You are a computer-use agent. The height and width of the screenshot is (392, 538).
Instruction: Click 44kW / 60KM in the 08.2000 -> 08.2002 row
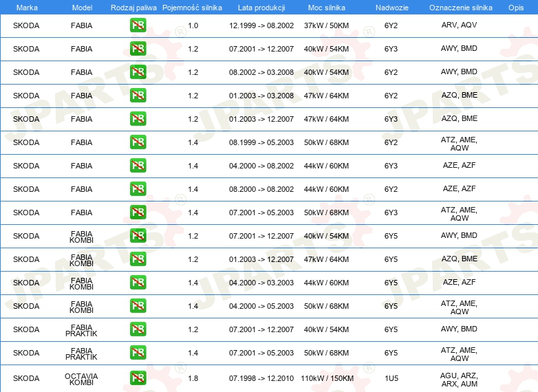coord(326,189)
